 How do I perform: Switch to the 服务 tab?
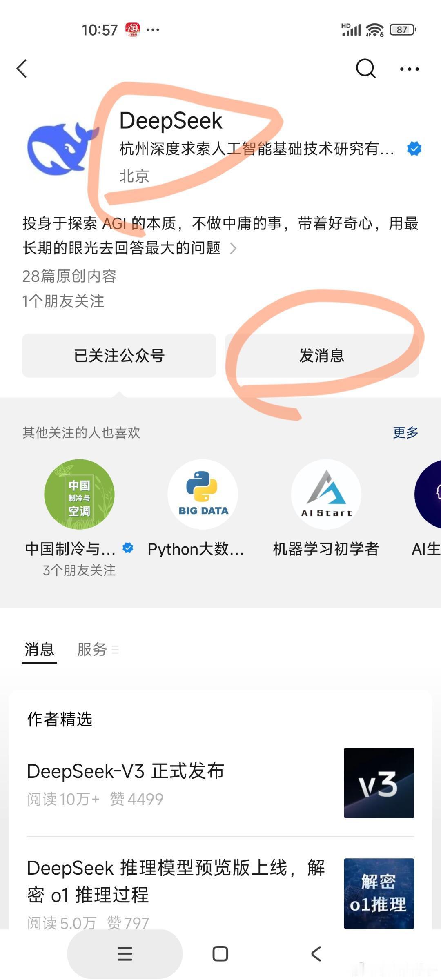[x=92, y=649]
